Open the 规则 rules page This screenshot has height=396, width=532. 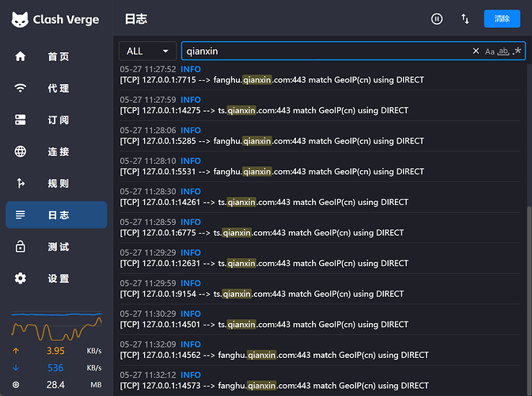[56, 183]
